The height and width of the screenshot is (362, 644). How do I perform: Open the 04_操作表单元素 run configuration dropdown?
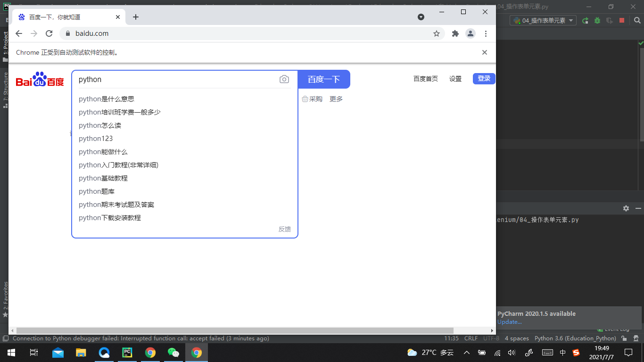tap(542, 20)
